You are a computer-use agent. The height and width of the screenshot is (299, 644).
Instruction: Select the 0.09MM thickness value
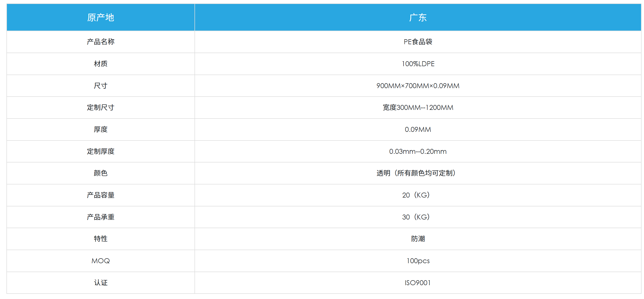[x=418, y=129]
